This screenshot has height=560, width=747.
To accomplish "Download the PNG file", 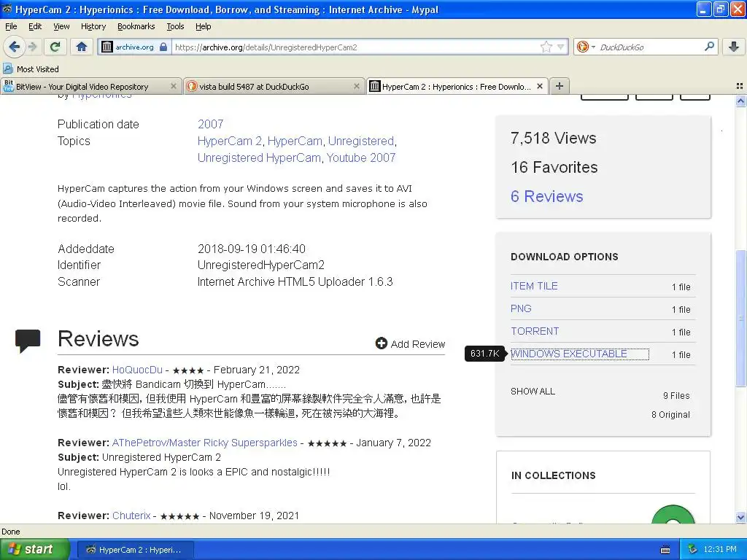I will 521,308.
